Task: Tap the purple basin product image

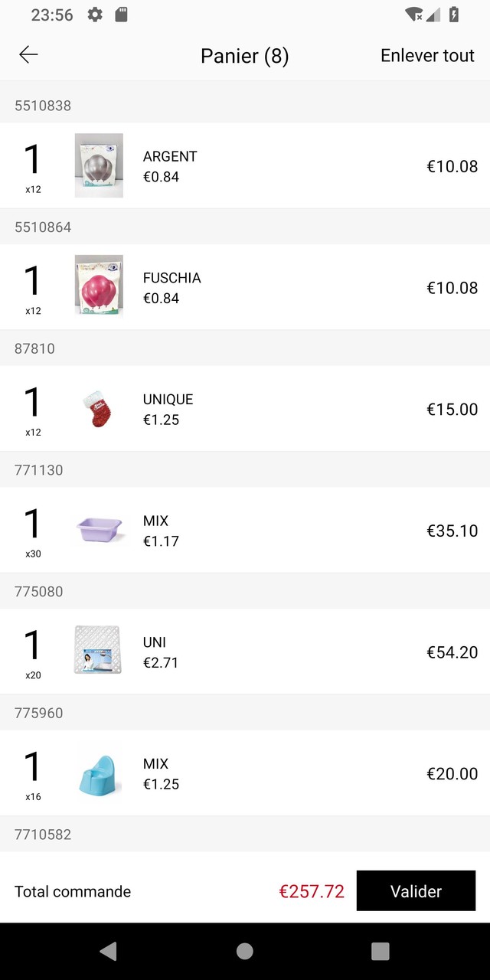Action: [x=99, y=529]
